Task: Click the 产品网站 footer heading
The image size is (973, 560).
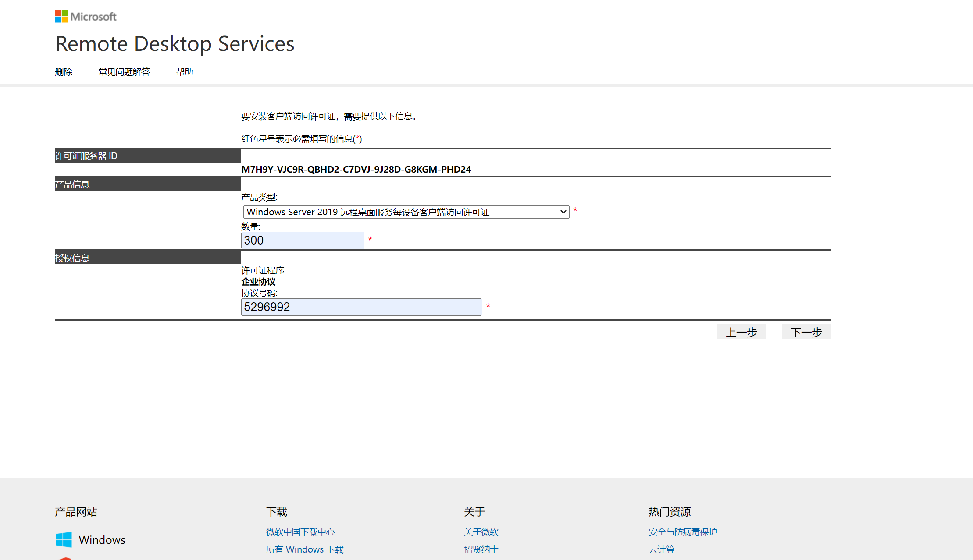Action: (x=76, y=512)
